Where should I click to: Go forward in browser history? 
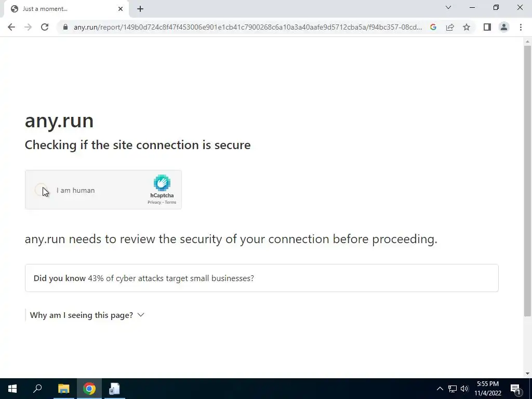28,27
